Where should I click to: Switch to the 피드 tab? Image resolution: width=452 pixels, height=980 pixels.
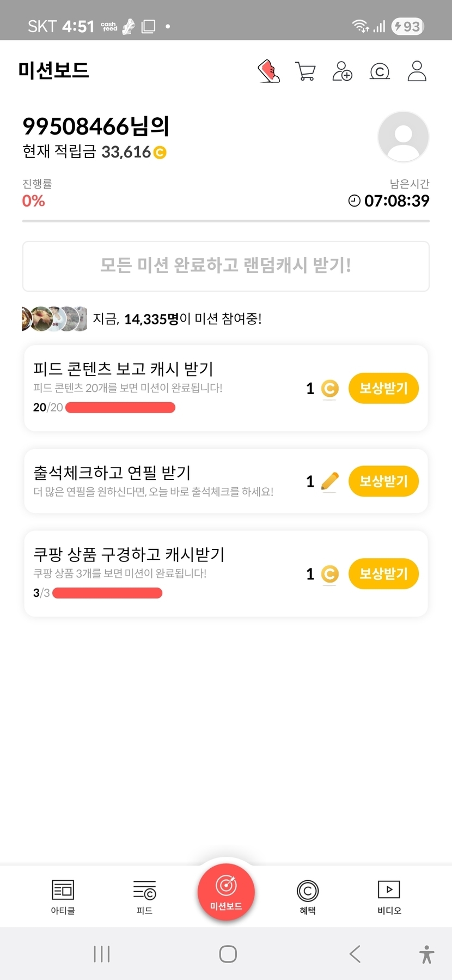coord(144,897)
